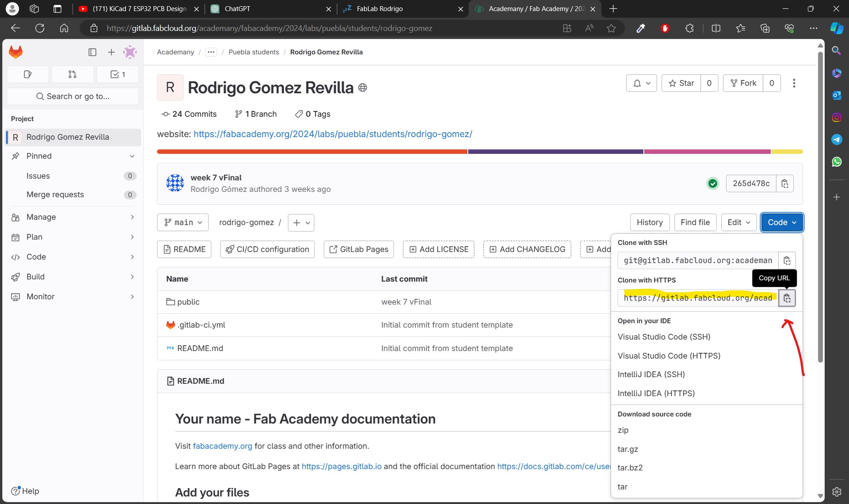Click the breadcrumb ellipsis button
The width and height of the screenshot is (849, 504).
click(211, 52)
